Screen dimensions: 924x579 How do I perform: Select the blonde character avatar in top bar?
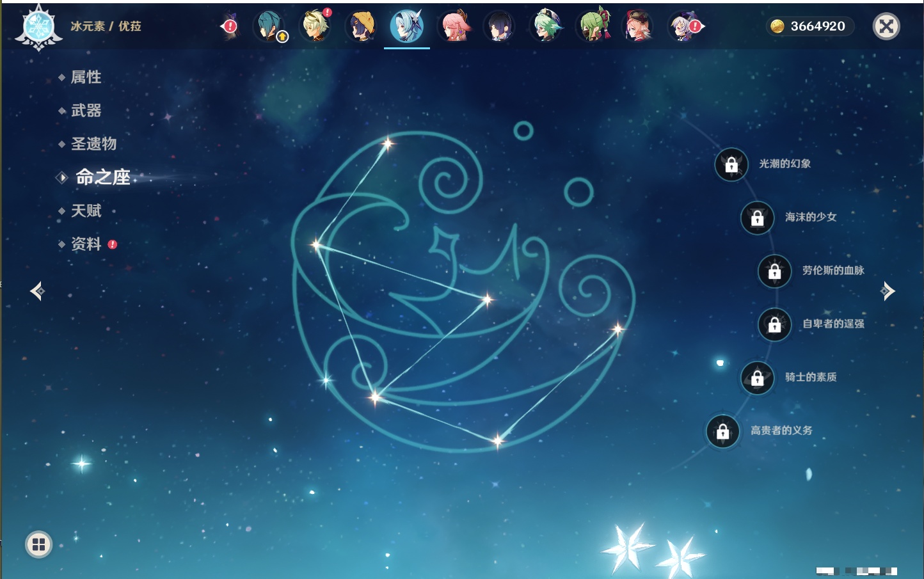(315, 26)
